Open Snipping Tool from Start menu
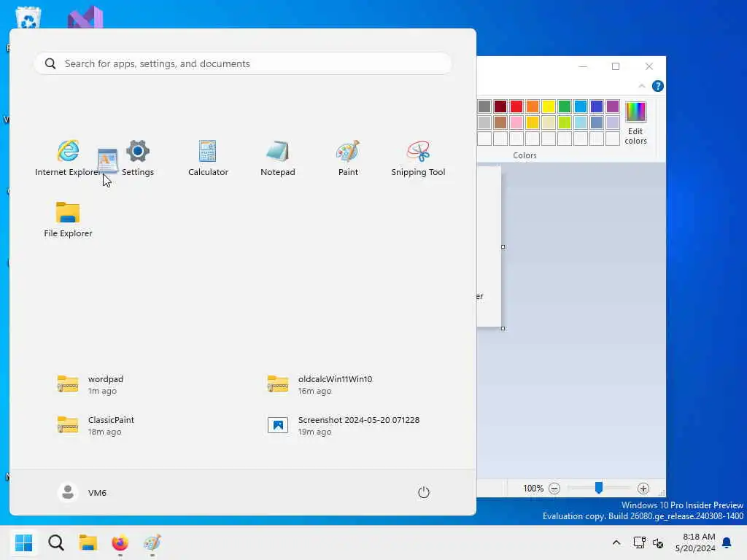 418,158
